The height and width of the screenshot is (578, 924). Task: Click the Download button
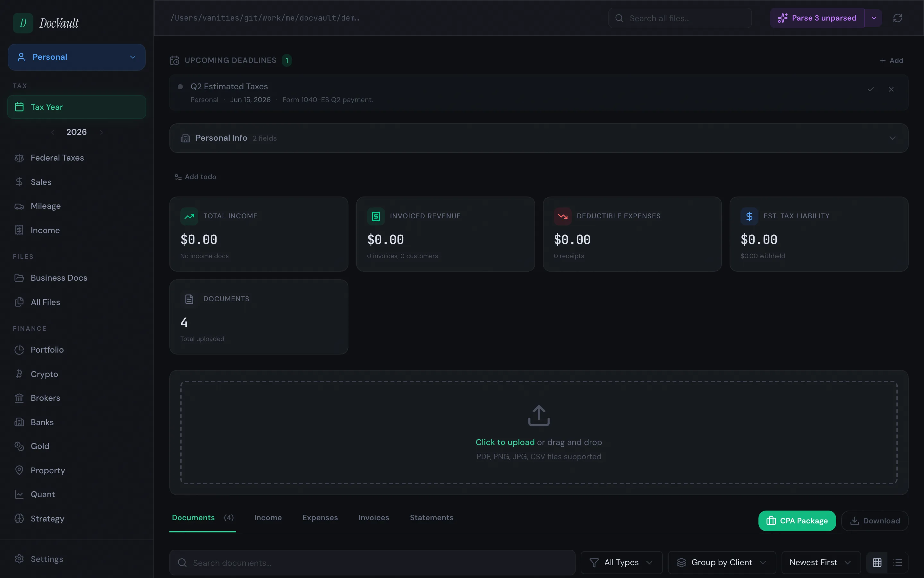[875, 521]
